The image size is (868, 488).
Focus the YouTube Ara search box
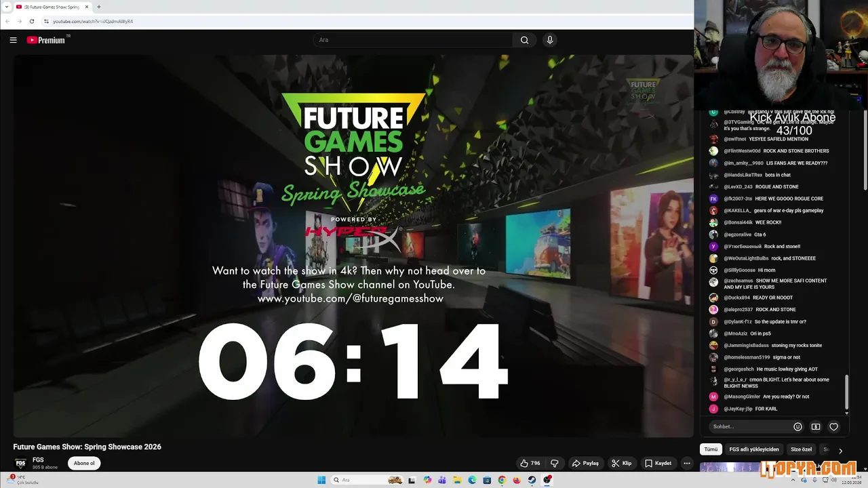[414, 40]
